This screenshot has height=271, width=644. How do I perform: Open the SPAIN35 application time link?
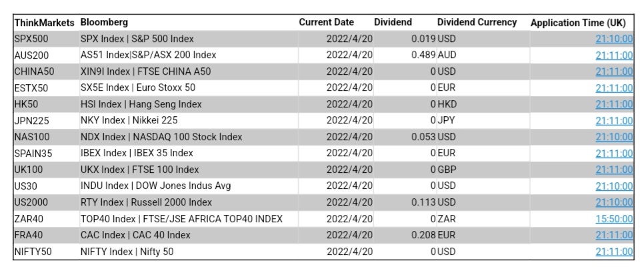click(614, 153)
